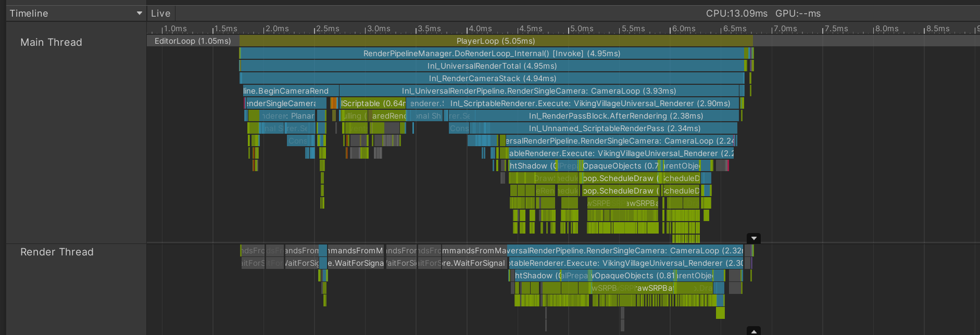
Task: Click the GPU:--ms readout
Action: pyautogui.click(x=798, y=14)
